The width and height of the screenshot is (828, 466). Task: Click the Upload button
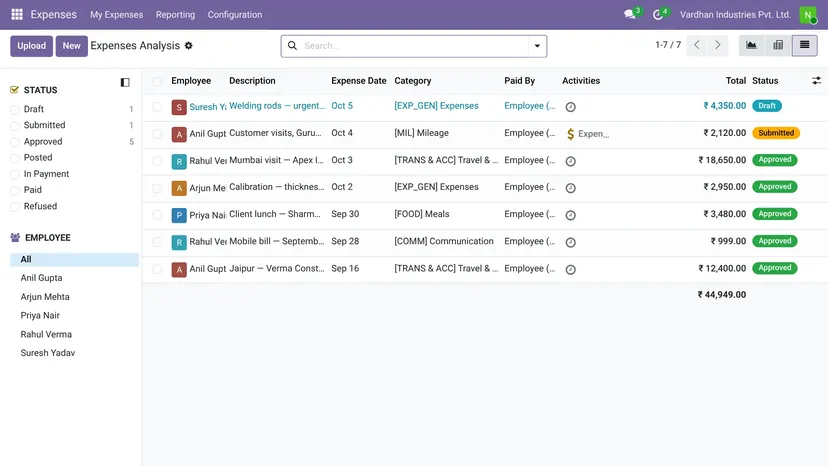coord(32,46)
